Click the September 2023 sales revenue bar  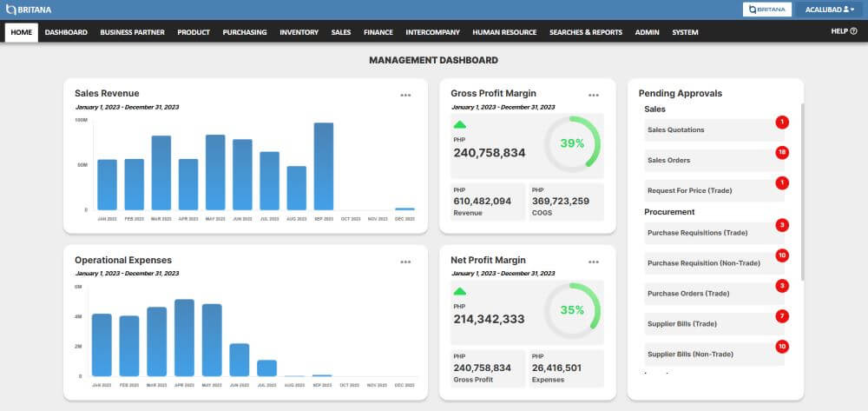(323, 166)
